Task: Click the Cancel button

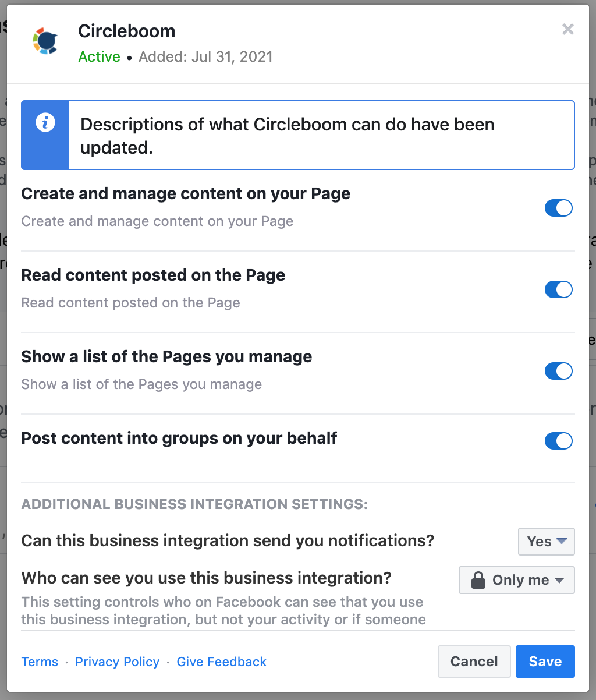Action: (474, 662)
